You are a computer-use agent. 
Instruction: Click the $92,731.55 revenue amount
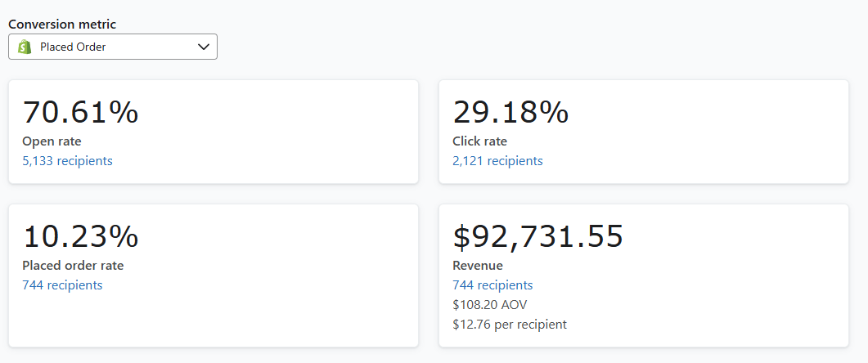[538, 237]
